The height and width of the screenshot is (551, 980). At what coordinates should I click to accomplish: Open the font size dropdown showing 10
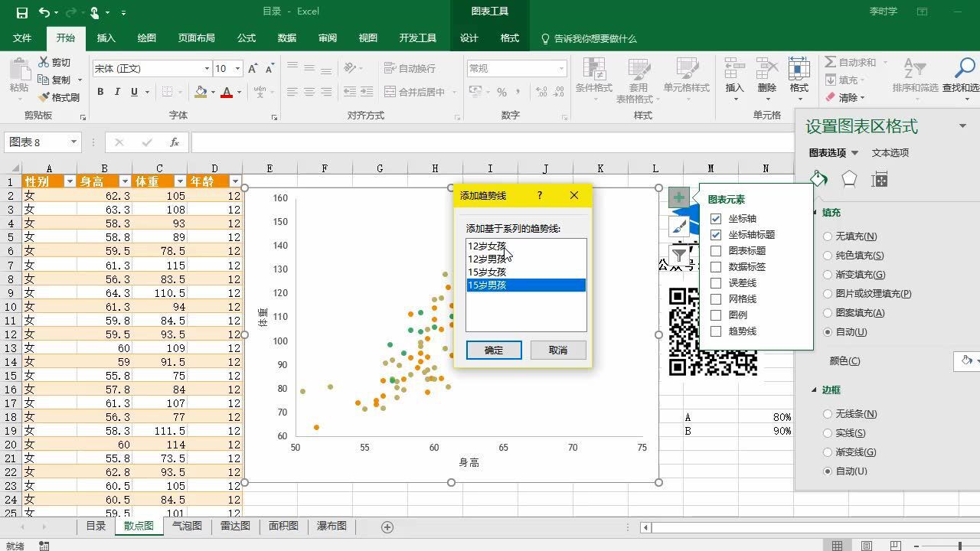tap(237, 69)
